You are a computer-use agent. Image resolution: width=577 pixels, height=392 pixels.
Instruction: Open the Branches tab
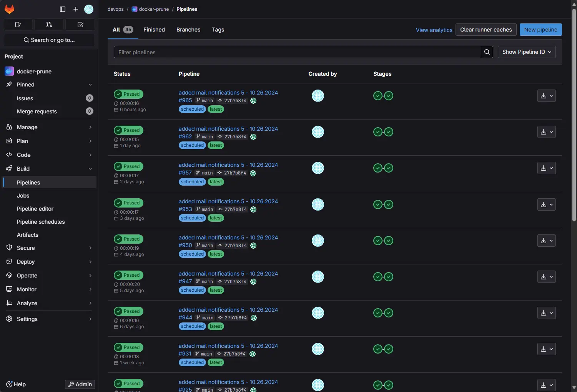[188, 30]
